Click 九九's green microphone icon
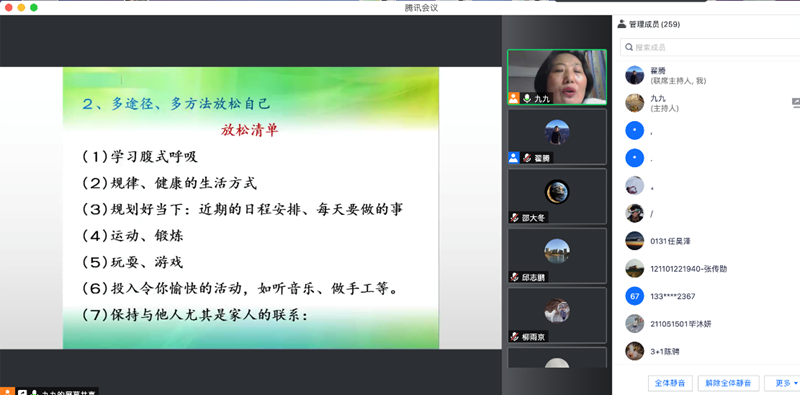Image resolution: width=800 pixels, height=395 pixels. [x=527, y=98]
